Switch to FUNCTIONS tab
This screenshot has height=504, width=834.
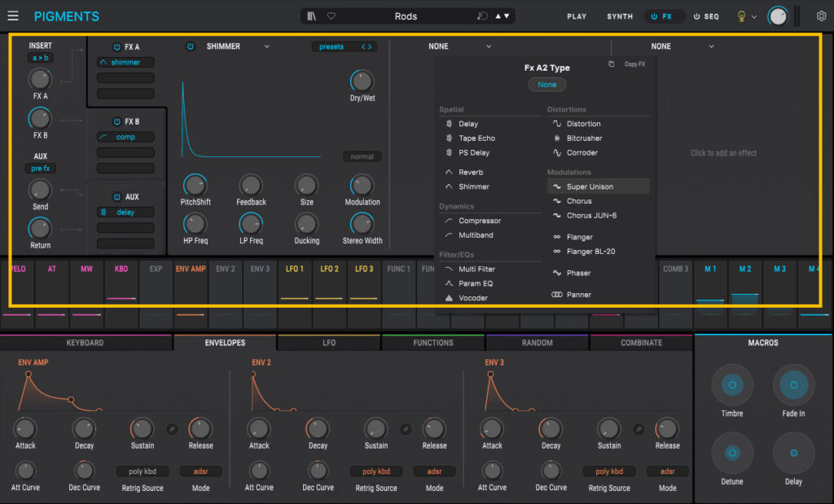click(x=433, y=343)
